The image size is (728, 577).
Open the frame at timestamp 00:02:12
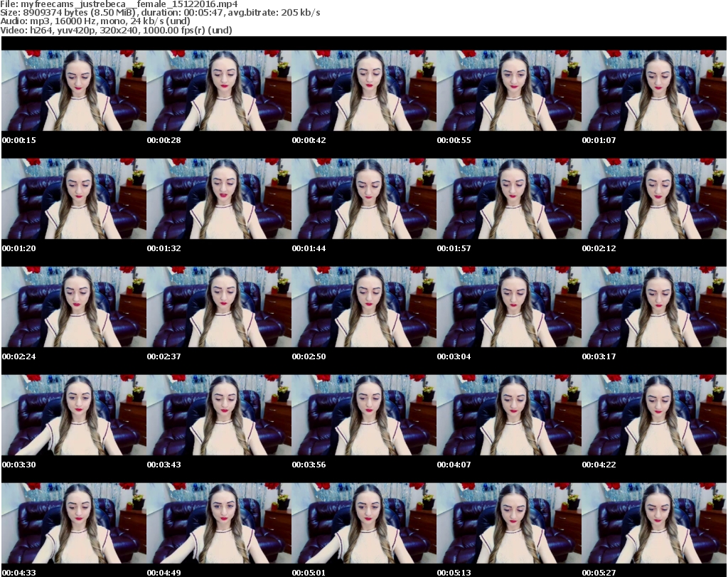click(654, 198)
